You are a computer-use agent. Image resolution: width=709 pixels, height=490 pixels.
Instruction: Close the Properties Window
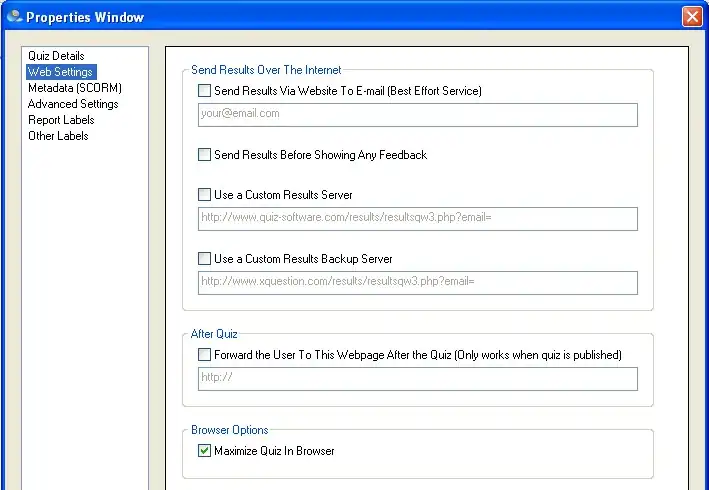pyautogui.click(x=691, y=17)
